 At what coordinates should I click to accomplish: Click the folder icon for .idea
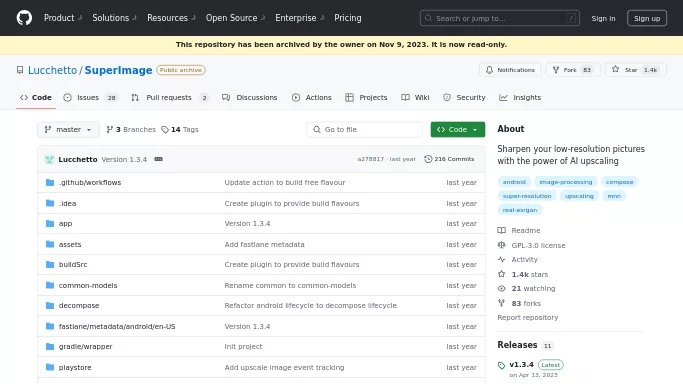tap(50, 203)
